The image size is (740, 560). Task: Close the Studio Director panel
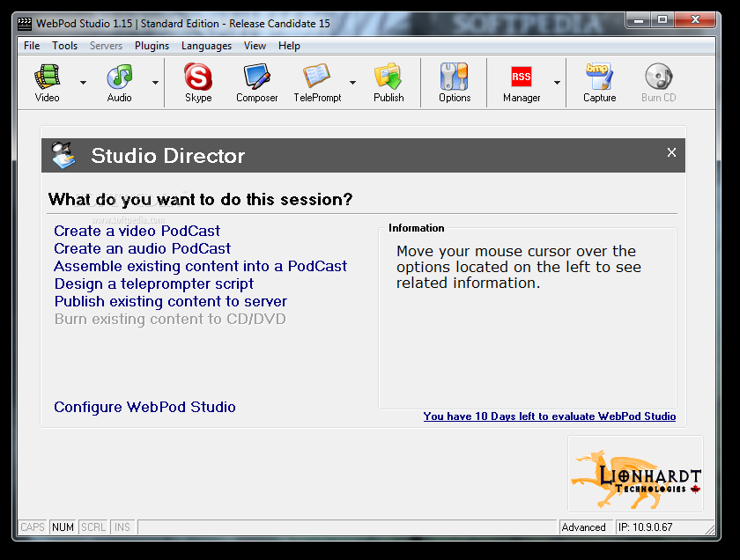[x=671, y=153]
